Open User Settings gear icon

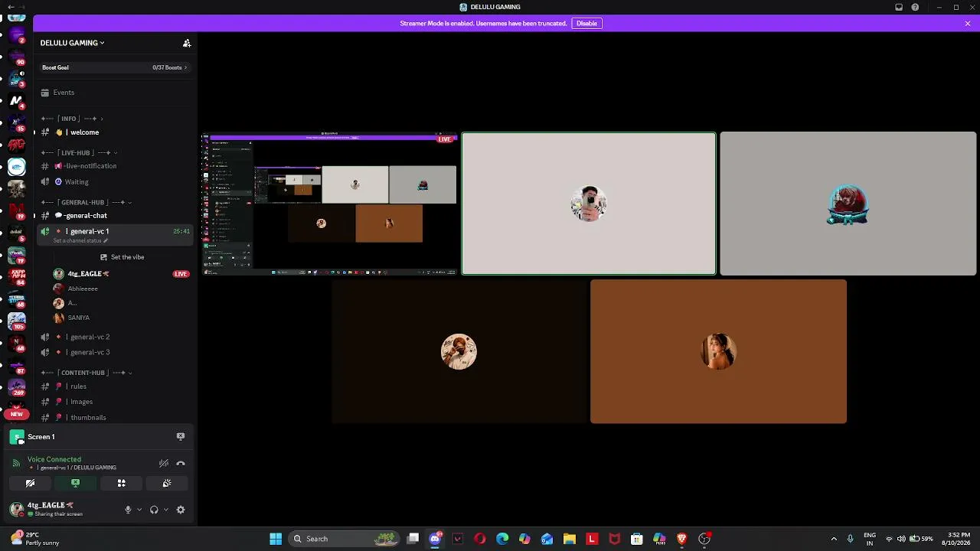[181, 510]
